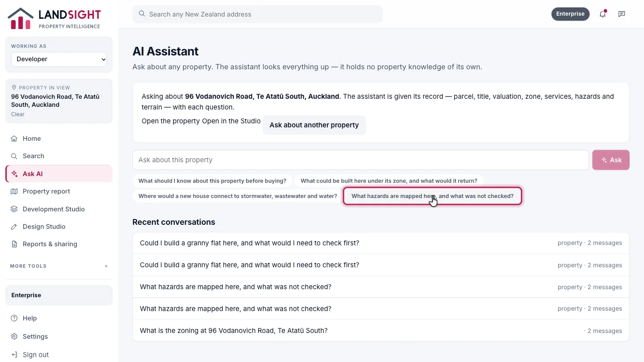Click the Enterprise plan card in sidebar
The width and height of the screenshot is (644, 362).
(59, 295)
